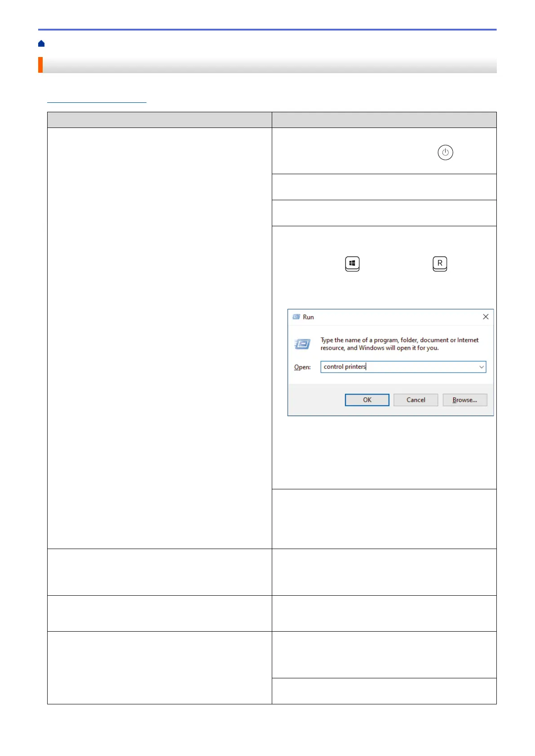Click the Browse... button
Viewport: 535px width, 756px height.
[464, 400]
